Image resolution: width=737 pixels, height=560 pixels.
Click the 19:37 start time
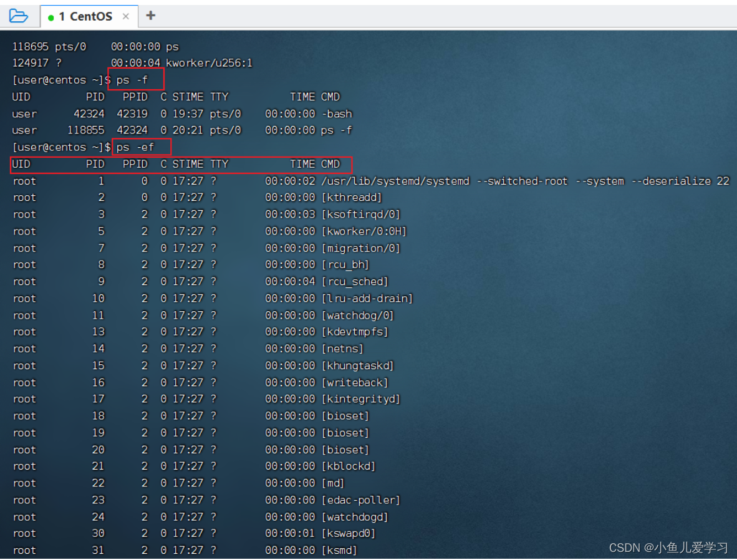click(188, 113)
